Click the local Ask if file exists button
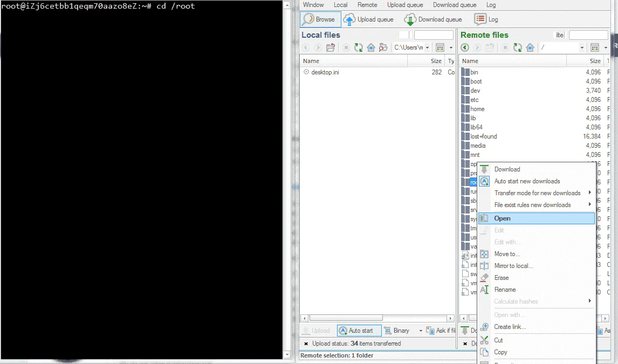This screenshot has width=618, height=364. [x=441, y=331]
